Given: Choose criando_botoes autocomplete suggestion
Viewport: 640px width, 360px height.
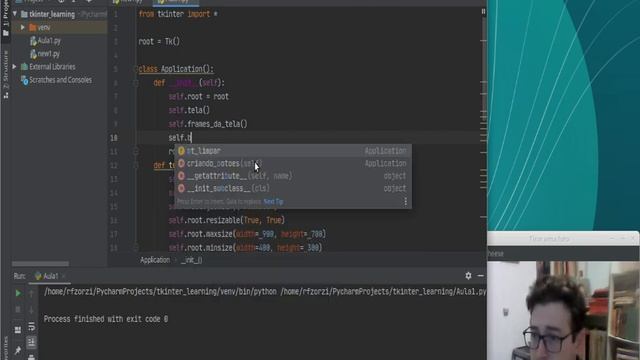Looking at the screenshot, I should [x=293, y=164].
